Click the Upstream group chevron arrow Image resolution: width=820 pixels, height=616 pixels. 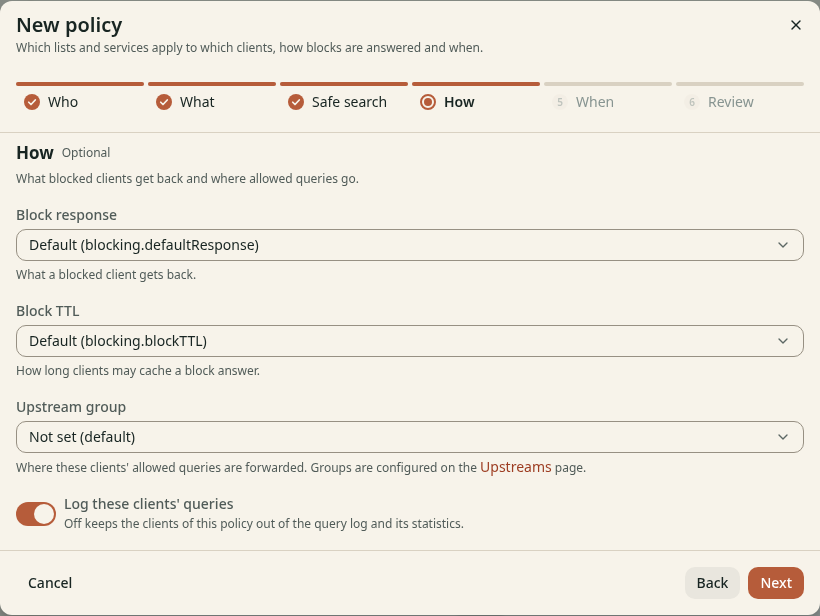point(783,437)
